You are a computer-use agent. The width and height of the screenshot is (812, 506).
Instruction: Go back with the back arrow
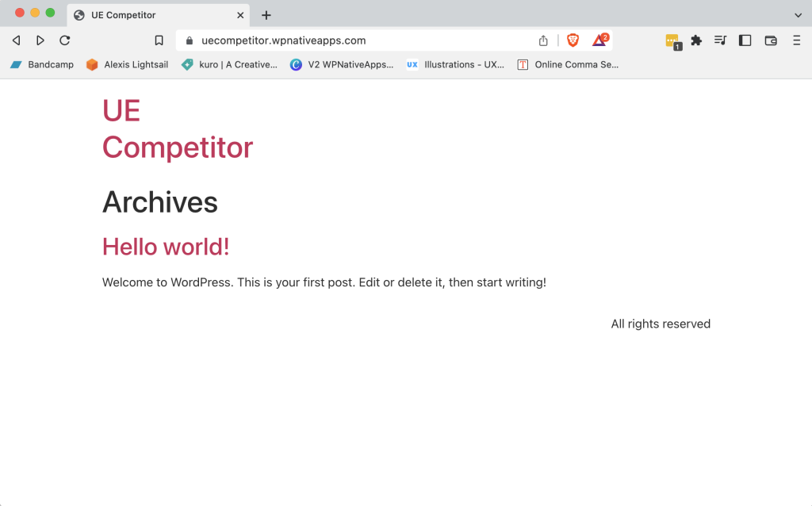(17, 40)
